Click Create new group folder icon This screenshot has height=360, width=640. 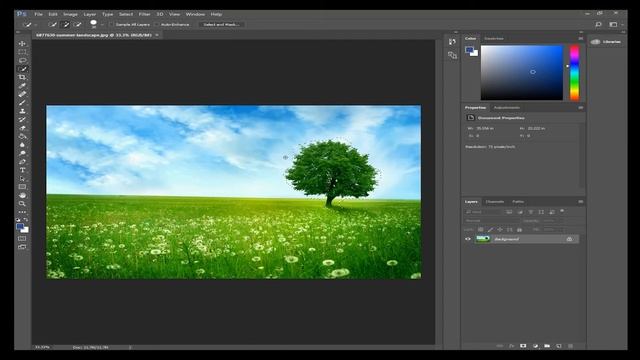pyautogui.click(x=547, y=346)
